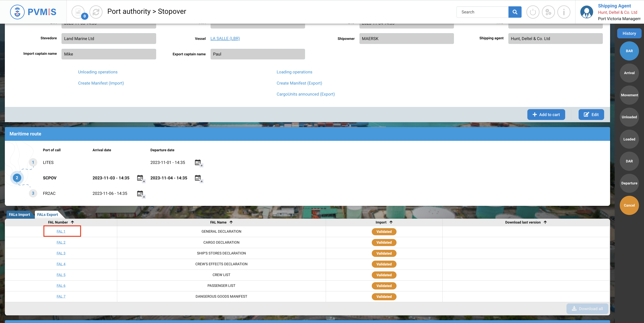
Task: Click the Edit button
Action: point(591,115)
